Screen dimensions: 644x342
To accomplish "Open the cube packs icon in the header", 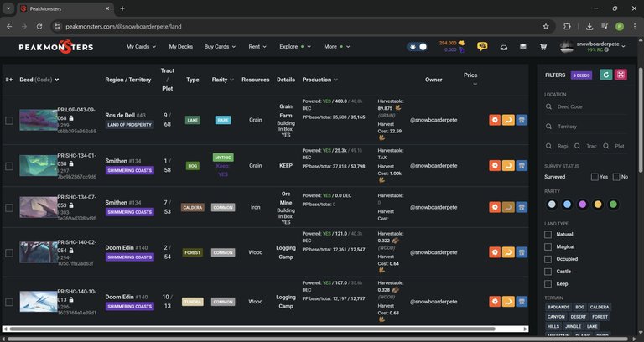I will point(523,47).
